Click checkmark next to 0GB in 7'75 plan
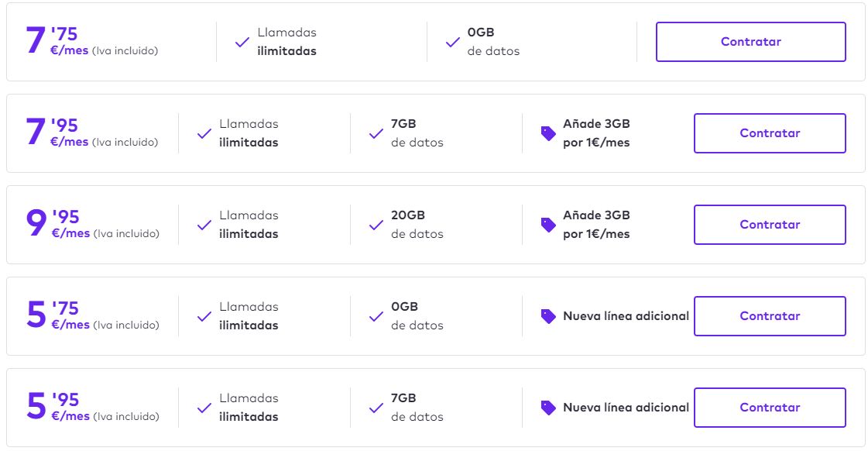The width and height of the screenshot is (868, 451). pos(453,43)
